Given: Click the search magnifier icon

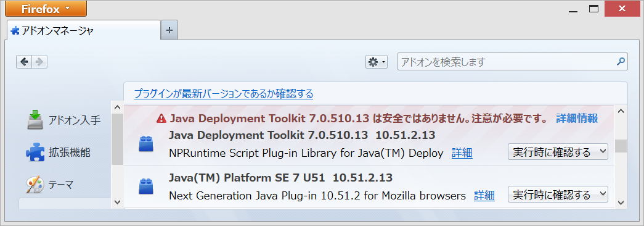Looking at the screenshot, I should tap(621, 62).
